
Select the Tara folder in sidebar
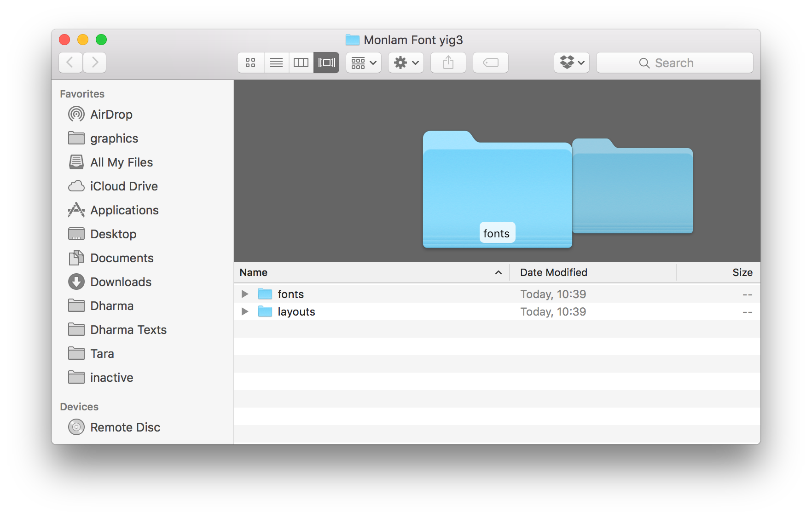[142, 353]
